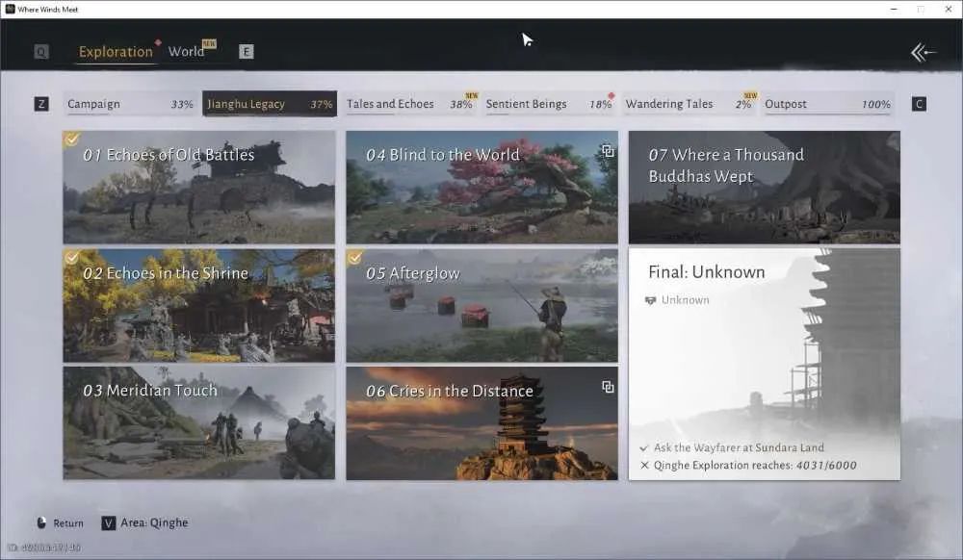The height and width of the screenshot is (560, 963).
Task: Click the completed checkmark badge on Afterglow
Action: (x=355, y=257)
